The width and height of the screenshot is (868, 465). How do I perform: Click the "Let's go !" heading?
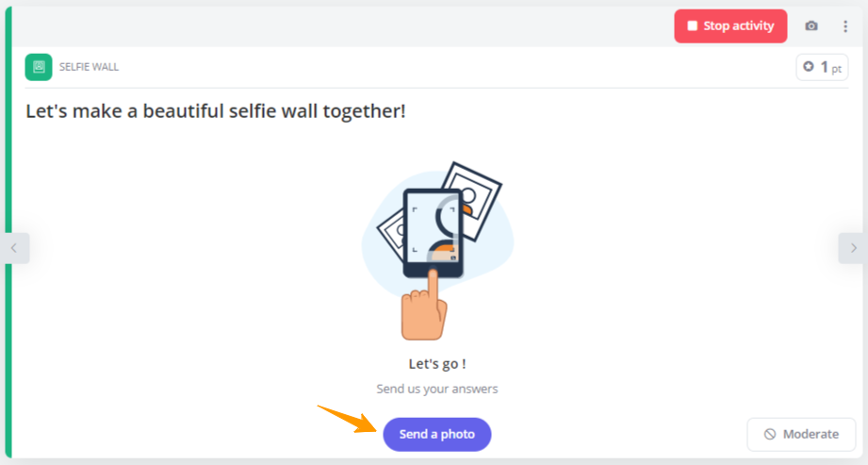pyautogui.click(x=436, y=364)
